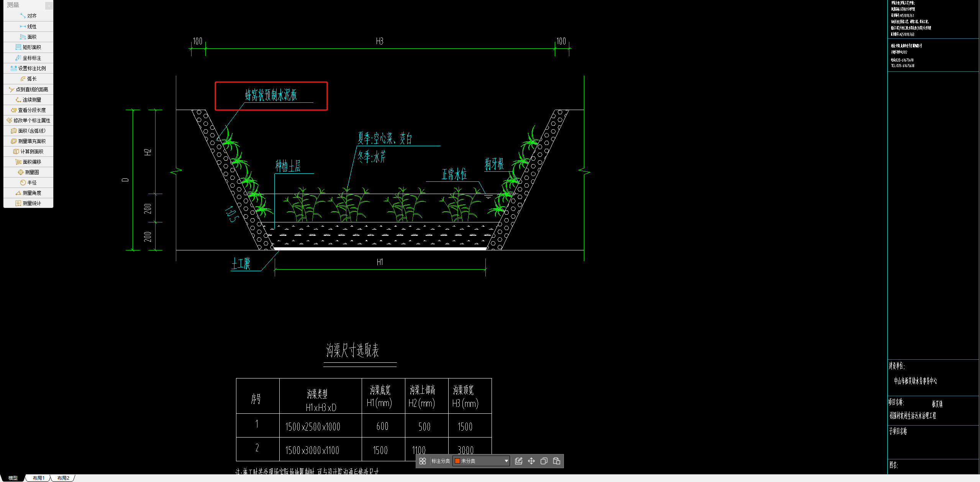Choose 面积(含弧线) area with arcs tool
980x482 pixels.
(28, 131)
